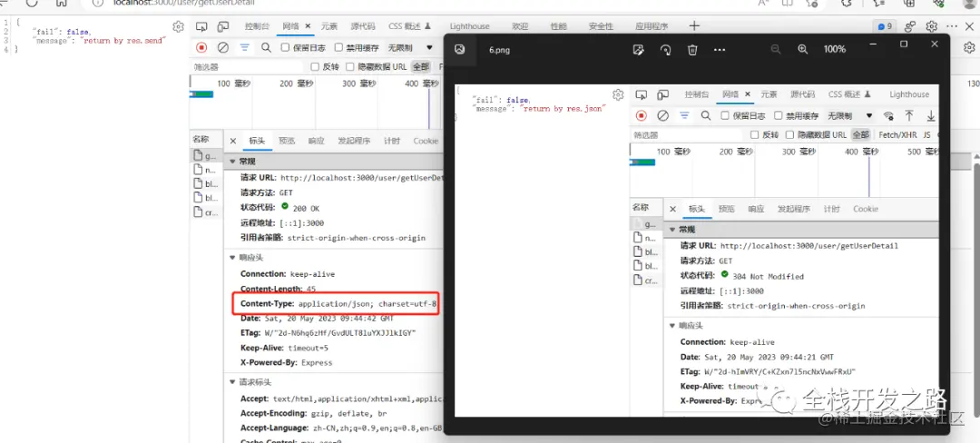
Task: Click the picture icon left of the 6.png title
Action: (460, 49)
